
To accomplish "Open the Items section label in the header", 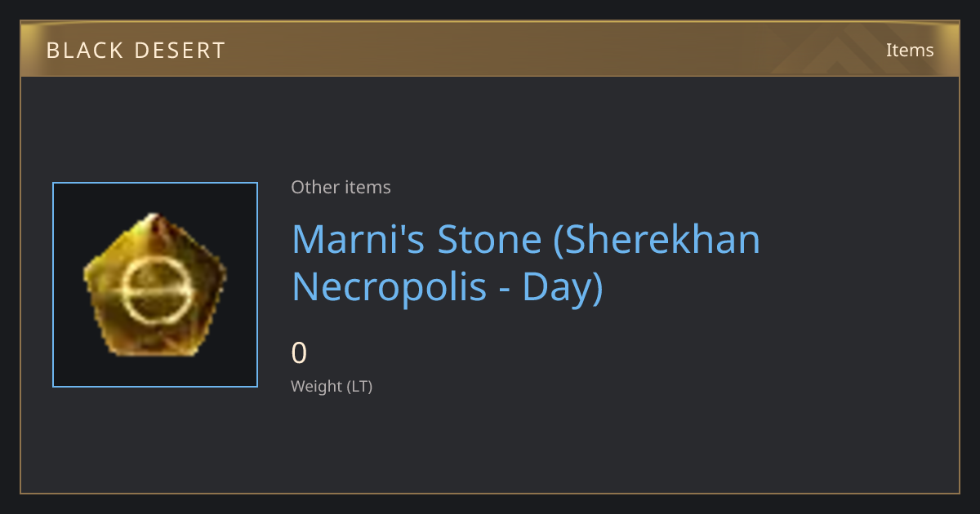I will coord(910,50).
